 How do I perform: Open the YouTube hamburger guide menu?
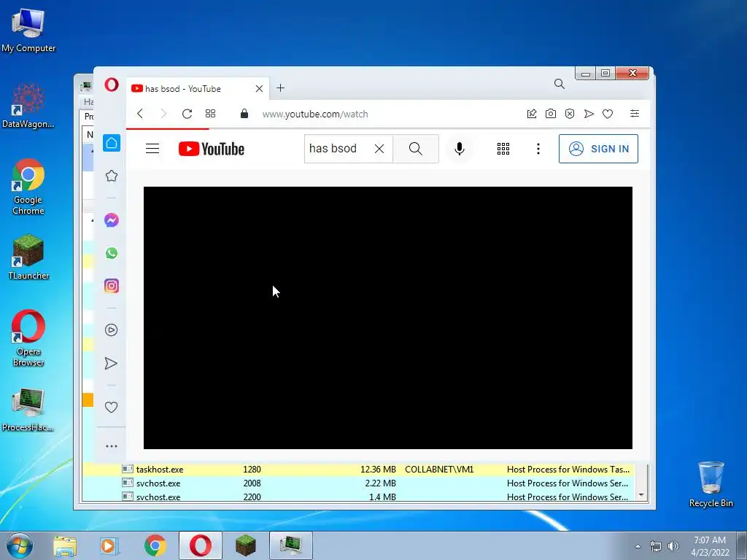pos(152,149)
